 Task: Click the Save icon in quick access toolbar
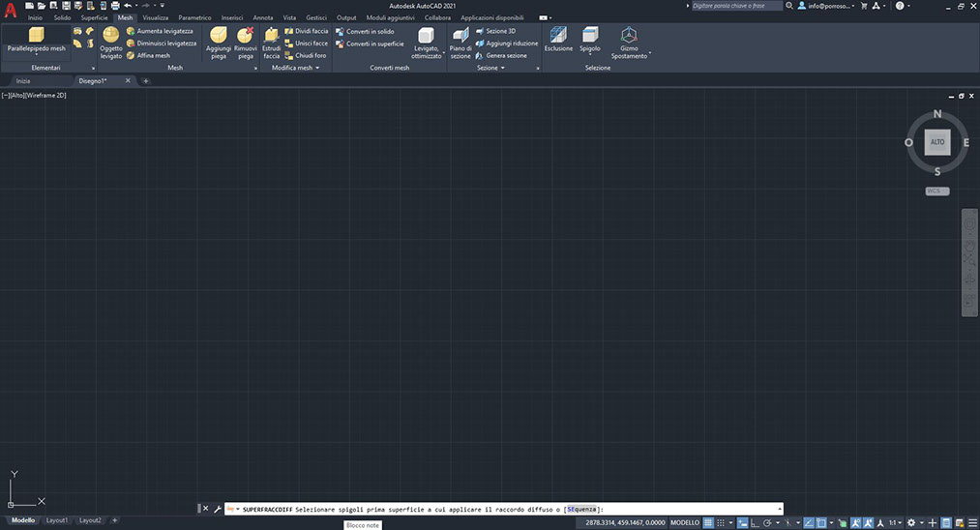coord(66,6)
